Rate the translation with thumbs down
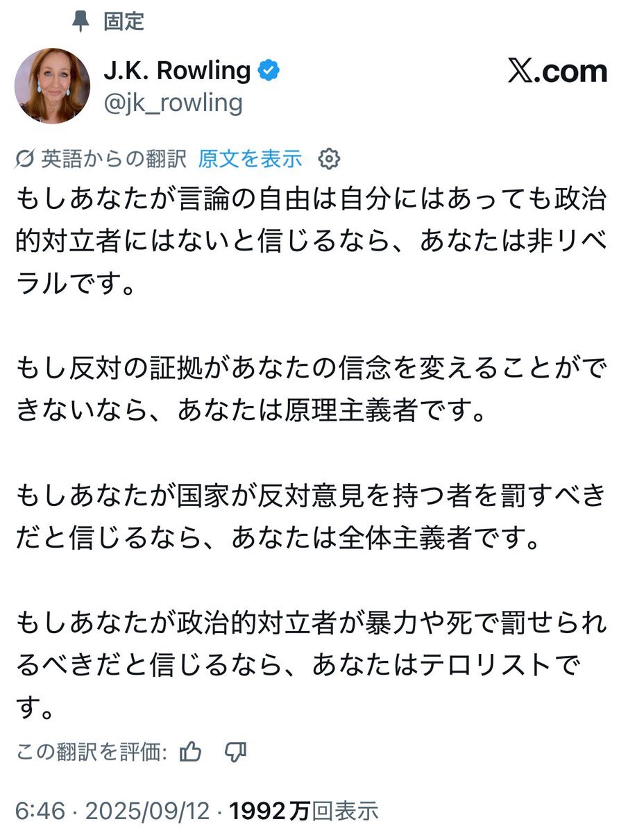Viewport: 644px width, 833px height. coord(236,752)
